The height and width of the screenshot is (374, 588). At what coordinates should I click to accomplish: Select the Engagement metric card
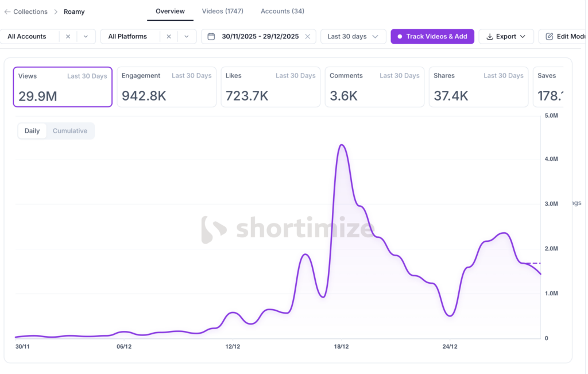click(167, 87)
